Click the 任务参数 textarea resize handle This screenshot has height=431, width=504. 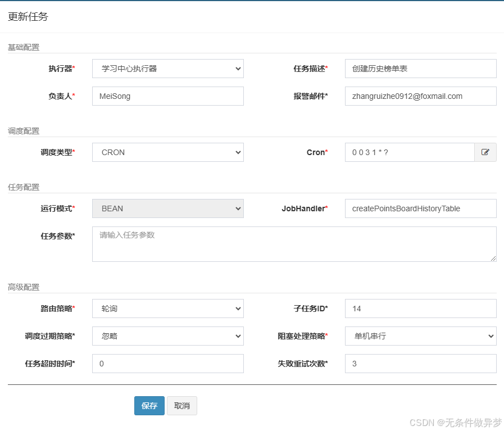[x=493, y=258]
